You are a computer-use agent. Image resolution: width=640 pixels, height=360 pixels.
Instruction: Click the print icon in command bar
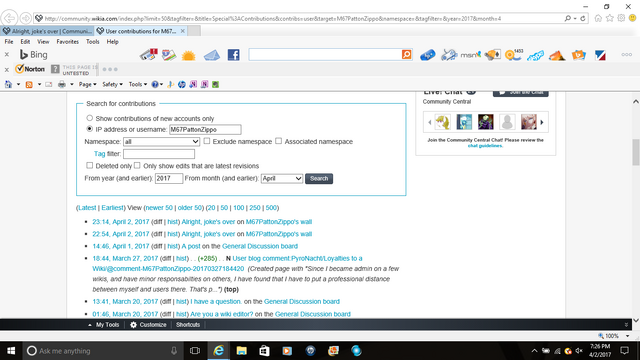[62, 84]
